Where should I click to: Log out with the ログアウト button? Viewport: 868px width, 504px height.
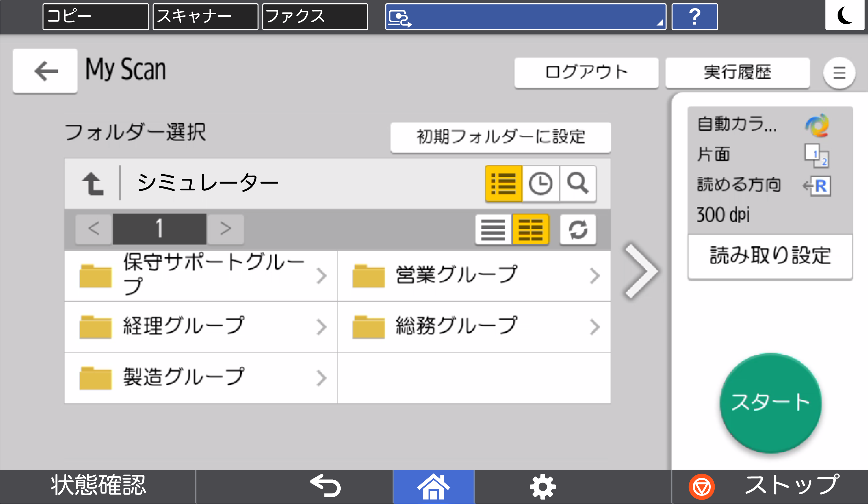click(586, 72)
